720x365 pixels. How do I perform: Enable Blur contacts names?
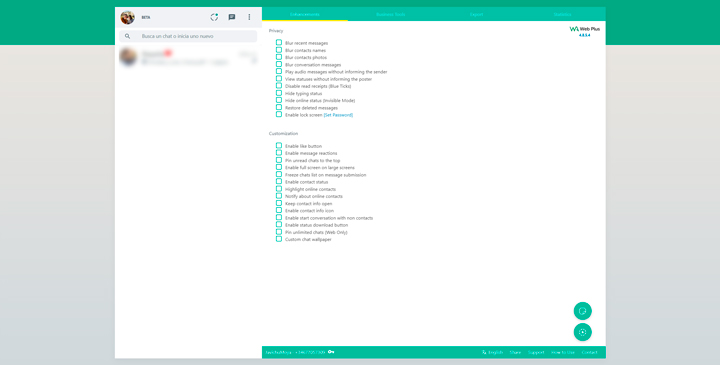tap(279, 50)
